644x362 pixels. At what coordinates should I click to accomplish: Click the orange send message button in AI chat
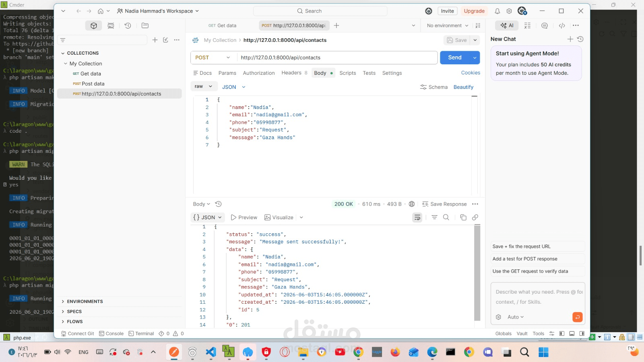pyautogui.click(x=577, y=317)
